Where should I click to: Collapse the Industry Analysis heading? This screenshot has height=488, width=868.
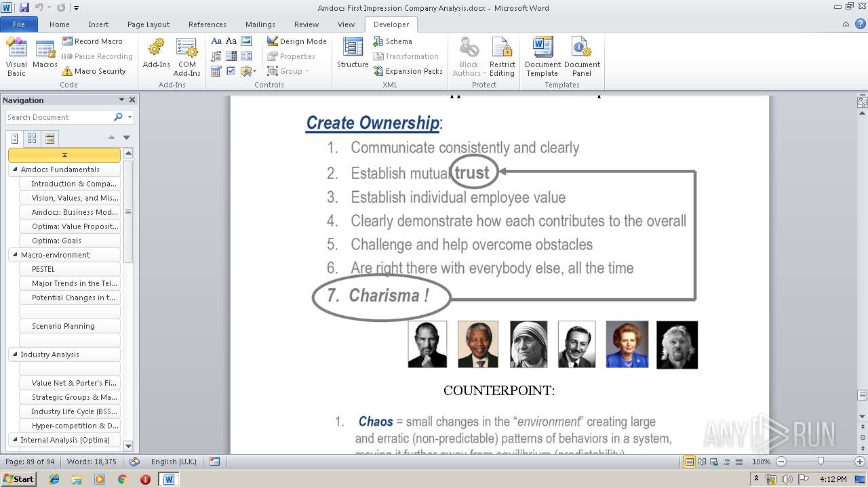coord(15,354)
